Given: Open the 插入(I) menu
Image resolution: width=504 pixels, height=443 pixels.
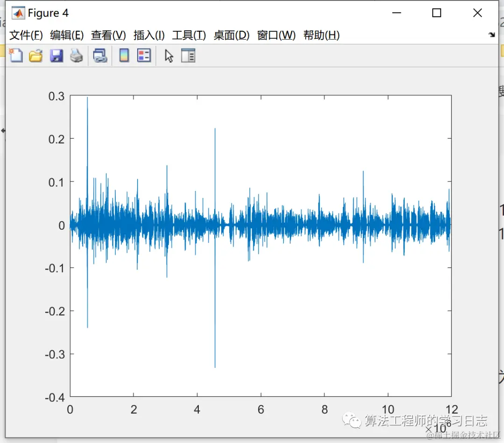Looking at the screenshot, I should coord(149,35).
